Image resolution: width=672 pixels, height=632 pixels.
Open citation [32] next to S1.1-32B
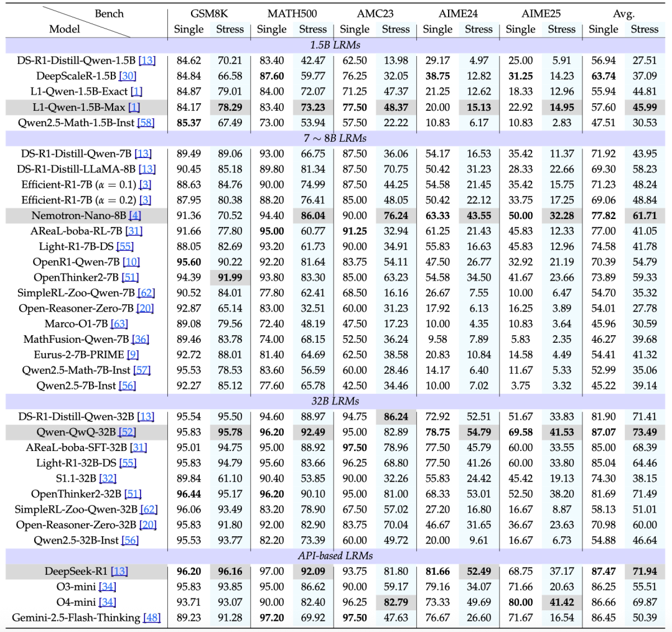[x=108, y=478]
